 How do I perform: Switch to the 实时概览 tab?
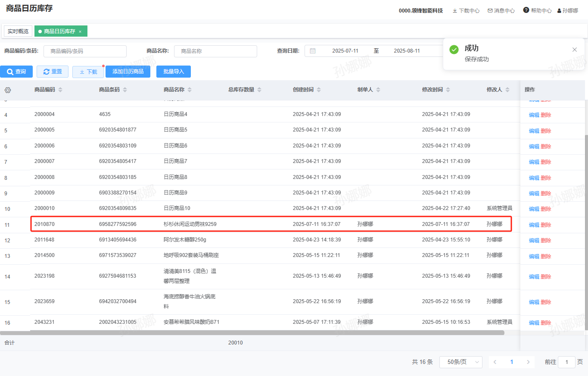pos(18,31)
